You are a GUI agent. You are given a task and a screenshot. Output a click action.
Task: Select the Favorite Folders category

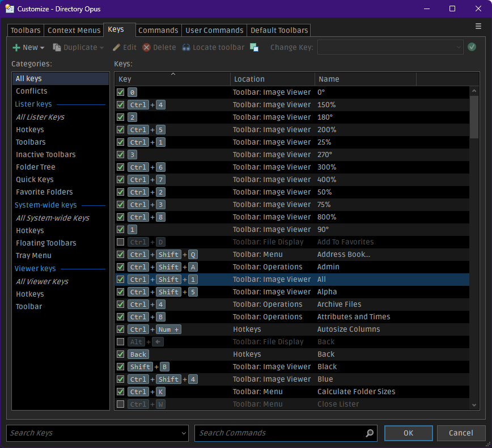(x=61, y=192)
